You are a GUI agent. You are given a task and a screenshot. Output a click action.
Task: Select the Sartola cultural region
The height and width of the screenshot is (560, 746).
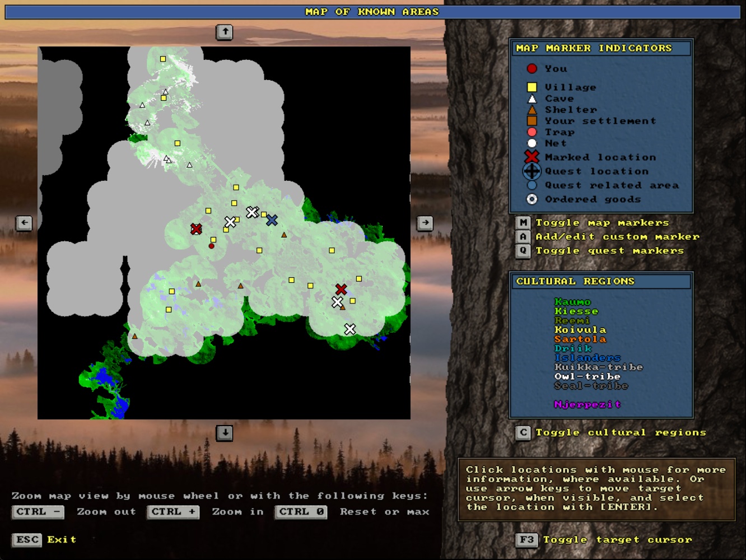click(580, 339)
